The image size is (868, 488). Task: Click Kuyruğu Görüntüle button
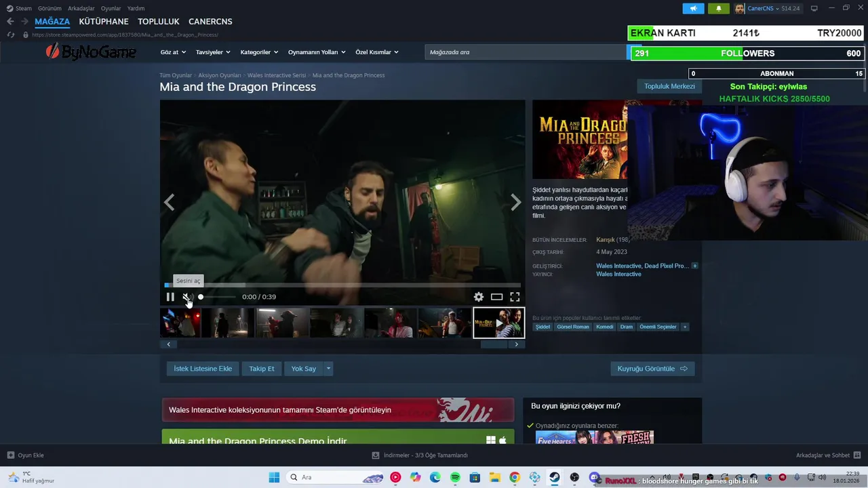coord(652,369)
